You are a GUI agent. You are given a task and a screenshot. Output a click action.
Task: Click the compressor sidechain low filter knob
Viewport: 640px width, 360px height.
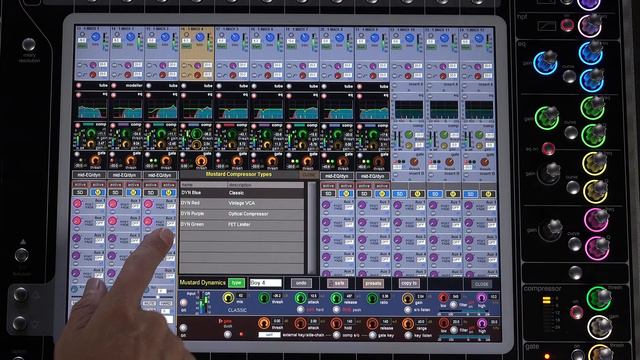(x=443, y=298)
